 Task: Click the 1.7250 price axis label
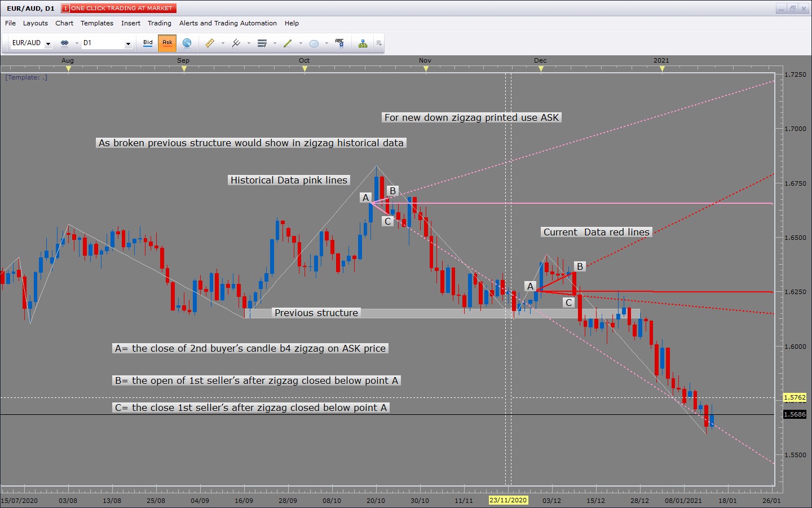point(795,75)
